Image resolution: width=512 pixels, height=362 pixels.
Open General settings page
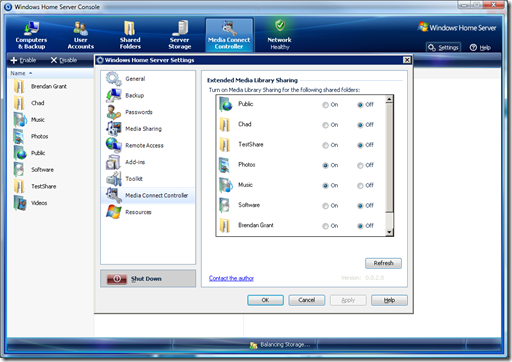pos(148,79)
